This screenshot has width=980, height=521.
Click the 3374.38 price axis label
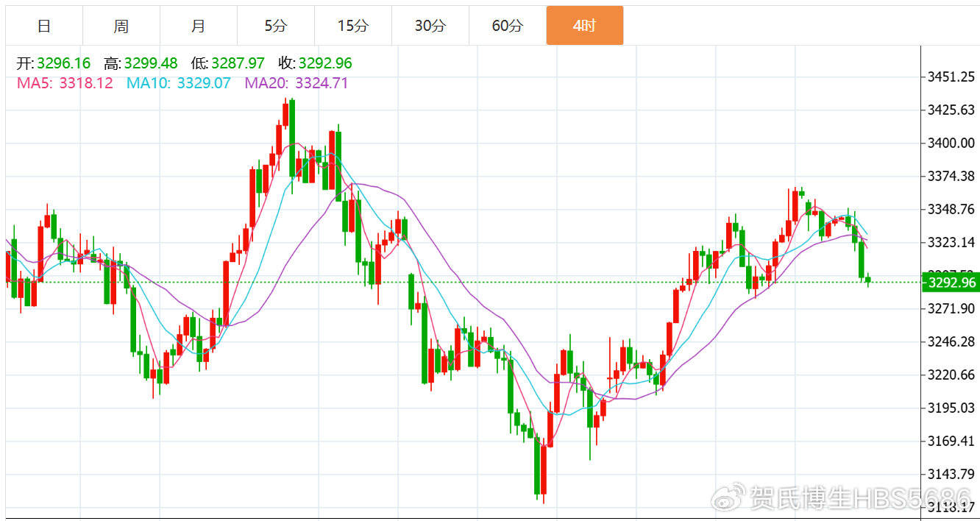[x=951, y=176]
